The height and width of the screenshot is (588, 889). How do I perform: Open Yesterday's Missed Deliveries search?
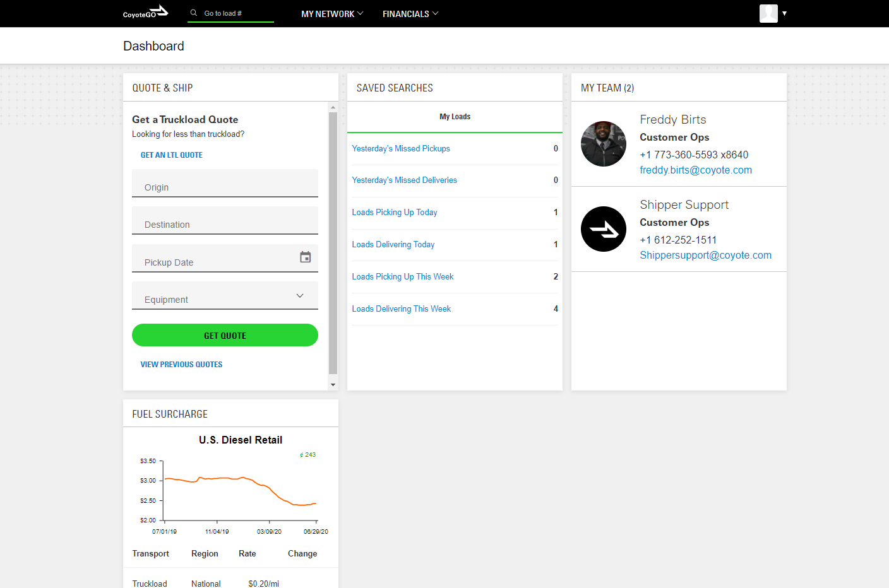(x=404, y=180)
